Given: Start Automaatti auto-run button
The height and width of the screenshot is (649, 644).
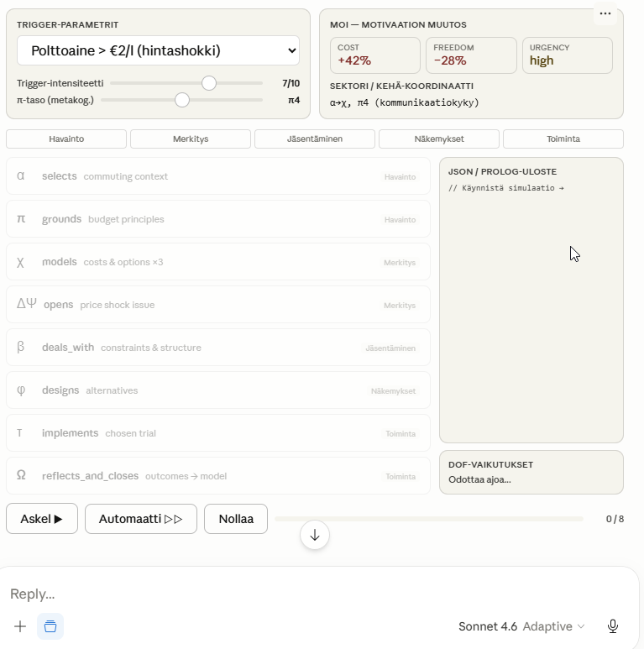Looking at the screenshot, I should (x=141, y=519).
